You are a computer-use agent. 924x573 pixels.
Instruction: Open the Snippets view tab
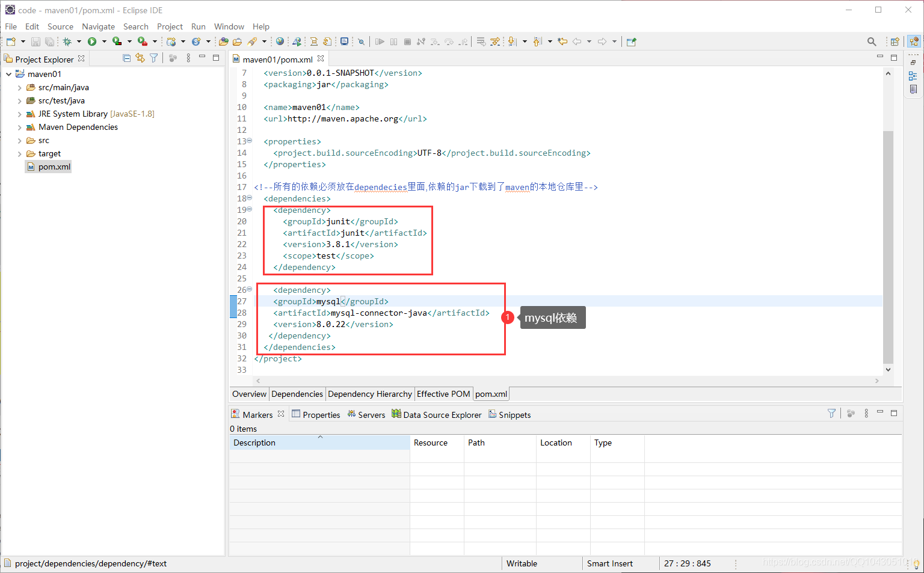510,415
